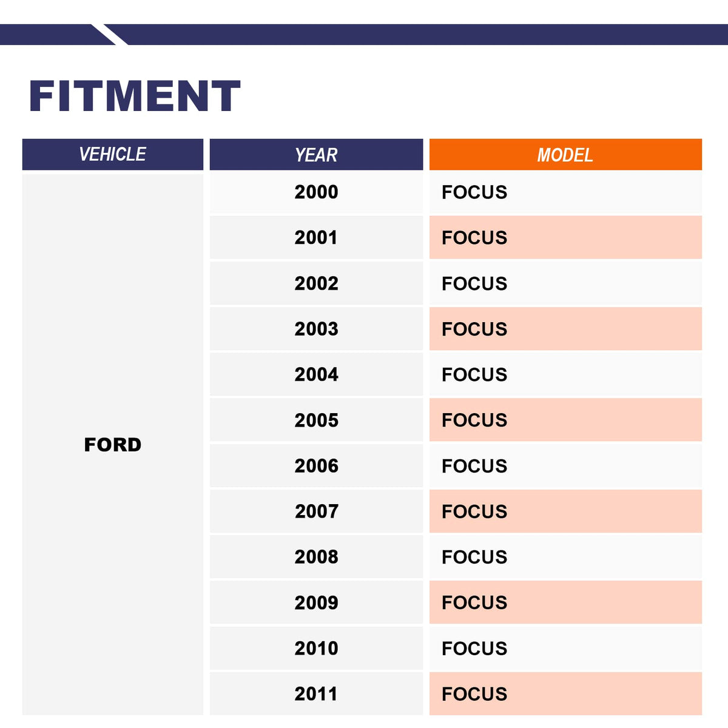The image size is (728, 728).
Task: Select the 2000 year cell
Action: click(316, 192)
